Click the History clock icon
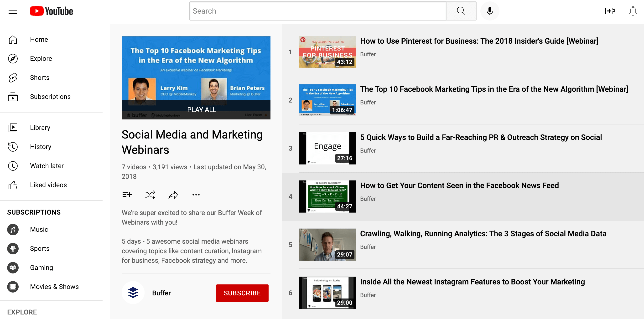The image size is (644, 319). pos(13,147)
